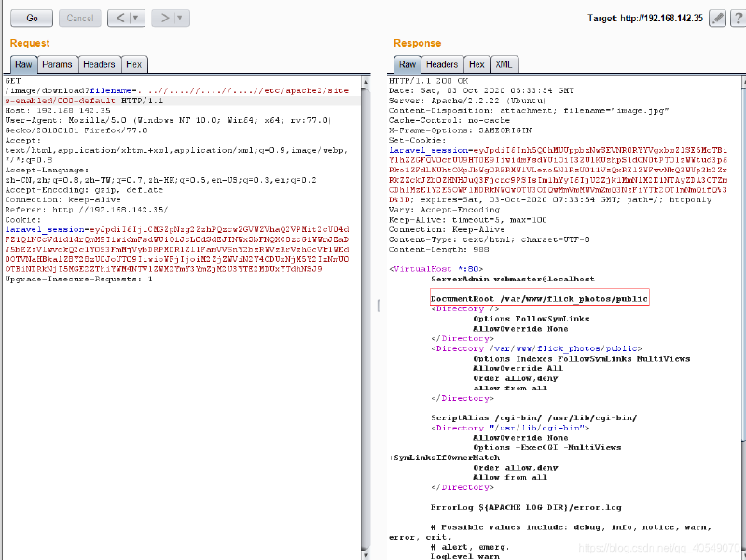Go back to previous request with the left arrow
The image size is (746, 560).
tap(120, 18)
